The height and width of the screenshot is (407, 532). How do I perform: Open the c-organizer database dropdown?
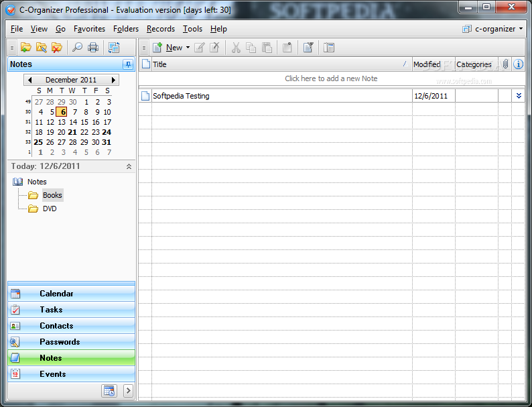(493, 29)
